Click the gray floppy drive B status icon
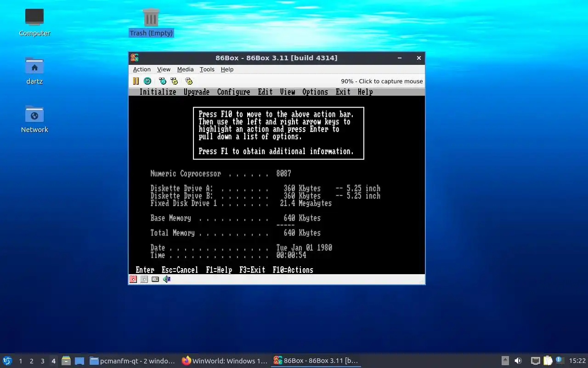The height and width of the screenshot is (368, 588). pyautogui.click(x=144, y=279)
